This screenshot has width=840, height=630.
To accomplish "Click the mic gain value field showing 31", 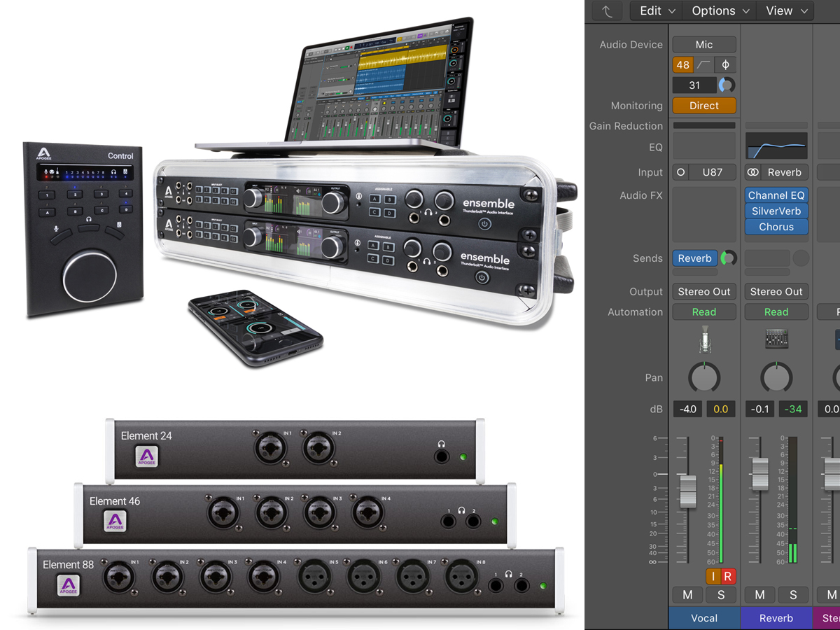I will [694, 85].
